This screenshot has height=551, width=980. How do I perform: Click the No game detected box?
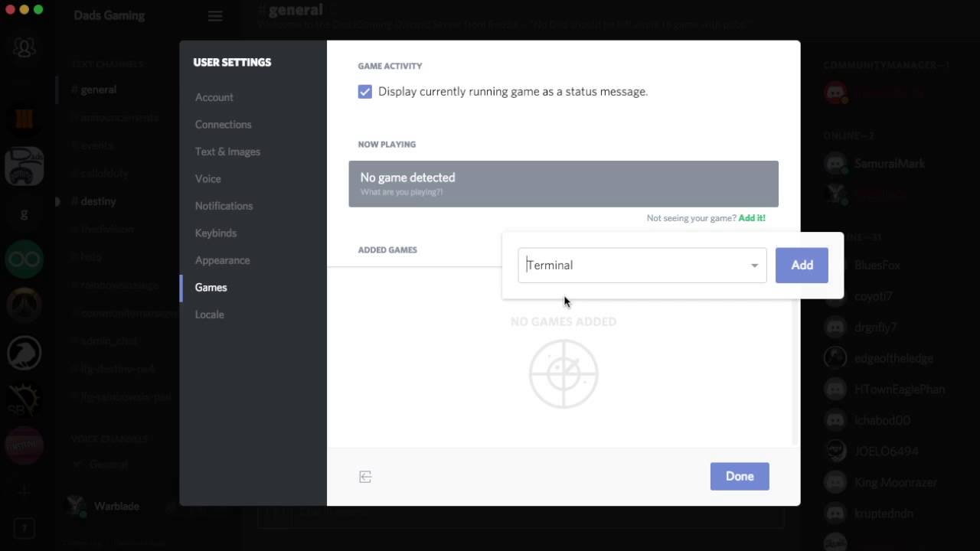point(563,184)
